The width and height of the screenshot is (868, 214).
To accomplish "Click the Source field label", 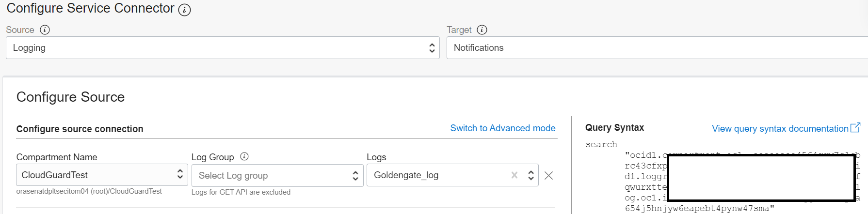I will (x=20, y=30).
